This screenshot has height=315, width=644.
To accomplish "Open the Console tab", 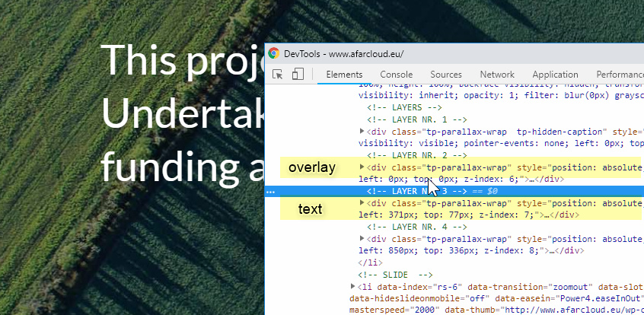I will click(x=396, y=75).
